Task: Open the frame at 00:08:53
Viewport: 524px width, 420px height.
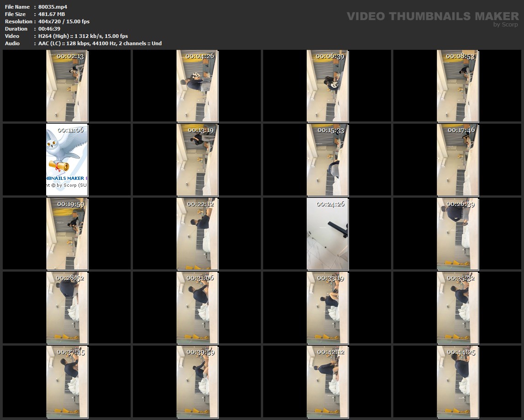Action: coord(457,86)
